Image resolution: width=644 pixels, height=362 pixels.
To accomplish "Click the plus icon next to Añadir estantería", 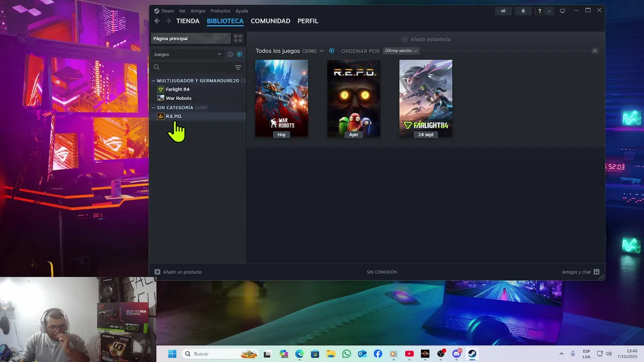I will (405, 39).
